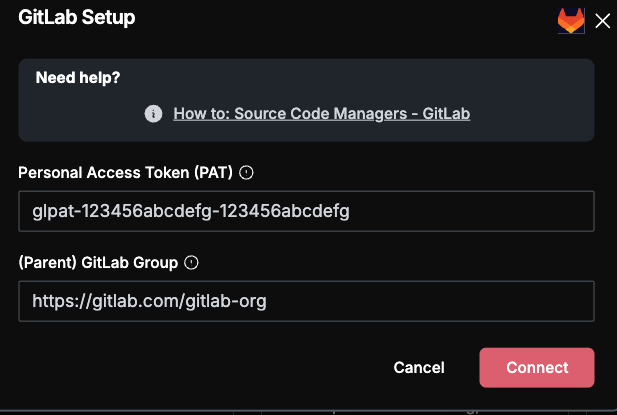The height and width of the screenshot is (415, 617).
Task: Show the (Parent) GitLab Group info icon
Action: coord(191,262)
